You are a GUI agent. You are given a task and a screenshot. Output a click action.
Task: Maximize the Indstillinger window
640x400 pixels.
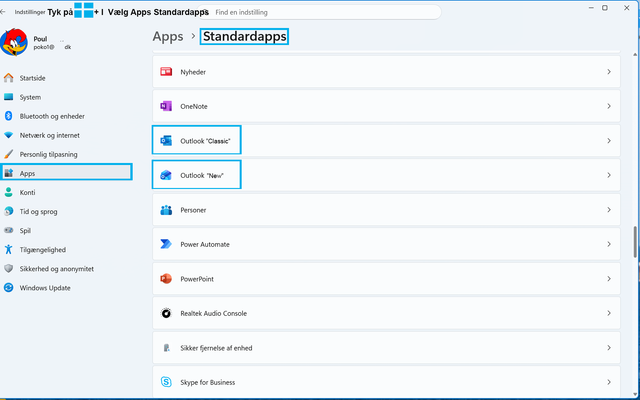pyautogui.click(x=605, y=8)
